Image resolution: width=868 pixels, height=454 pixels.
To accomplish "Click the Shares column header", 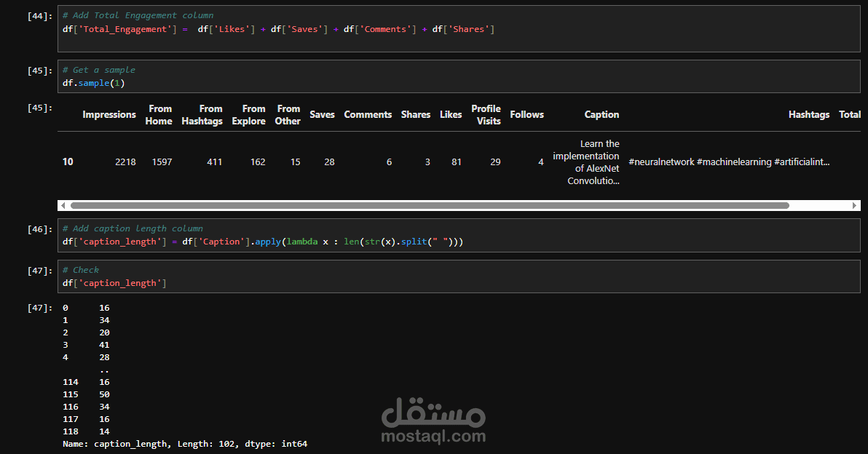I will point(416,114).
